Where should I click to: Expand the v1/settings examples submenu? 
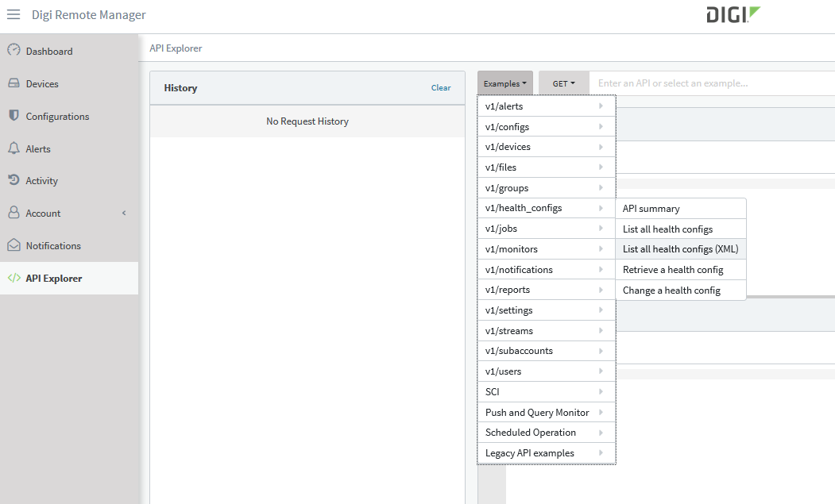pos(547,310)
